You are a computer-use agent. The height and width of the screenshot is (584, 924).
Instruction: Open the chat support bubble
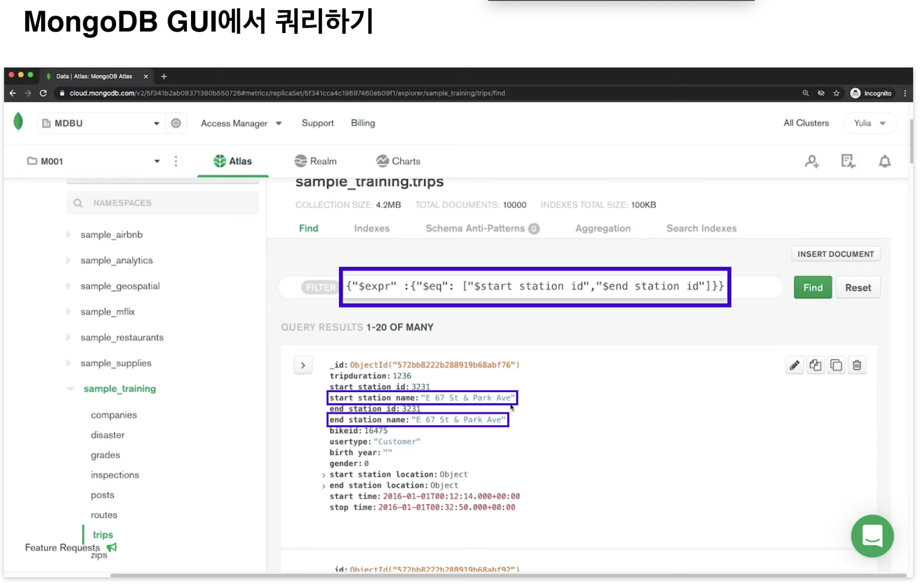click(872, 536)
